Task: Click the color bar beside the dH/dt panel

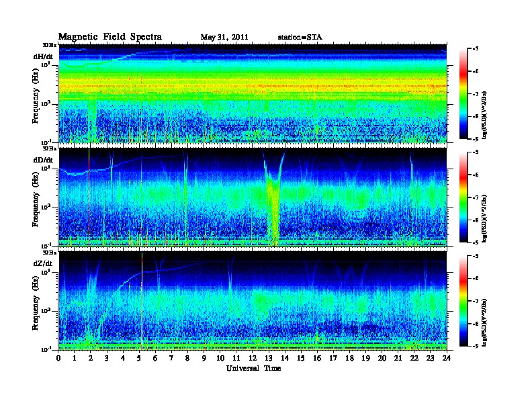Action: [x=463, y=93]
